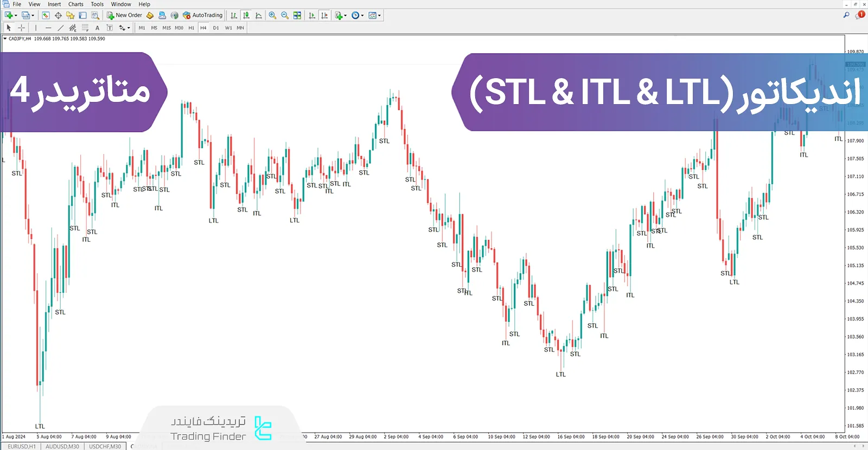Click the New Order button
Image resolution: width=868 pixels, height=450 pixels.
pyautogui.click(x=124, y=15)
